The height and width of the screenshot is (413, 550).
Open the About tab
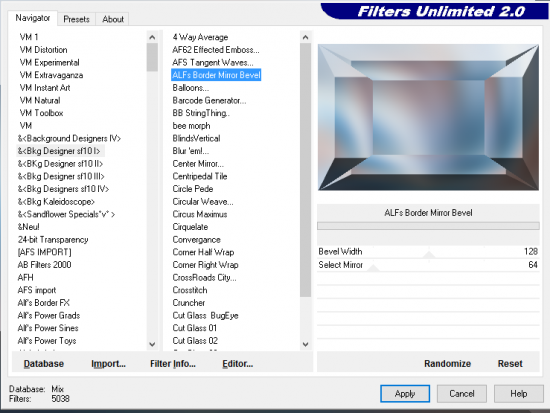(x=113, y=19)
